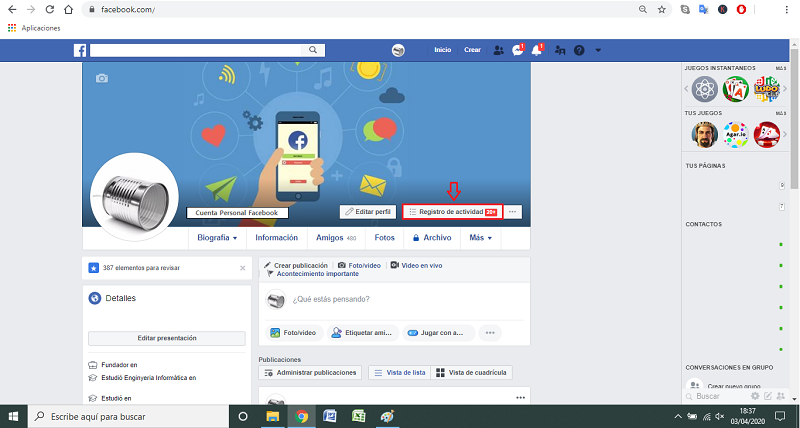Open 387 elementos para revisar
The width and height of the screenshot is (800, 428).
[x=141, y=268]
